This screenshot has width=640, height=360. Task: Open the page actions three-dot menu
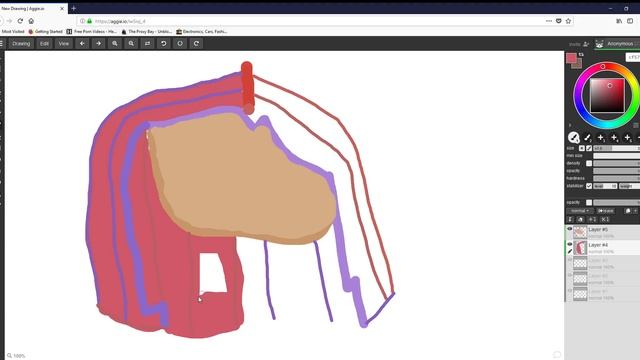coord(549,21)
